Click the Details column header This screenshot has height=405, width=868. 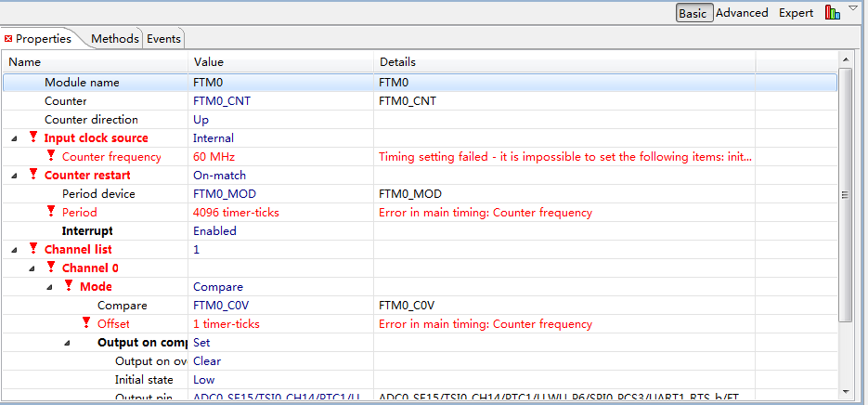(x=397, y=62)
